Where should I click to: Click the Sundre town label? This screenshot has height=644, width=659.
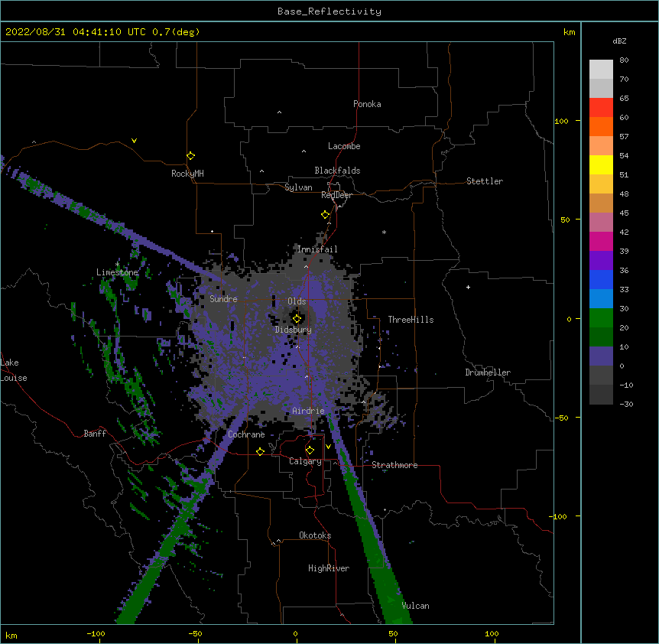pyautogui.click(x=223, y=299)
